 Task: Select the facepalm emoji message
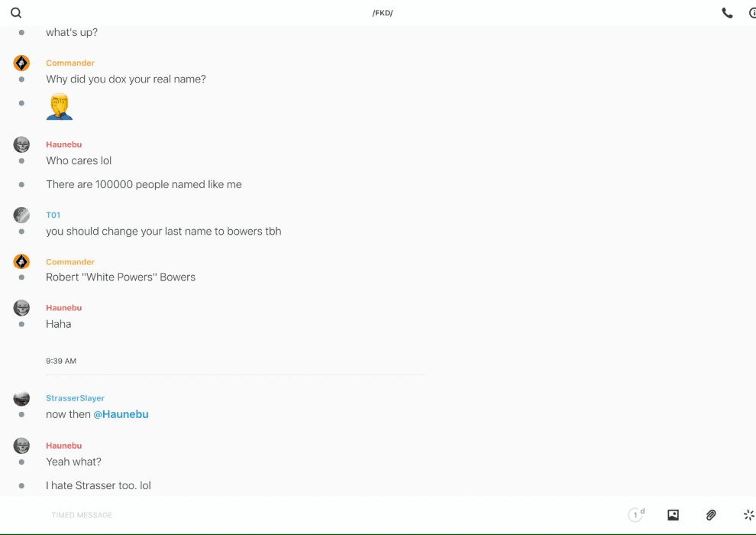tap(59, 106)
